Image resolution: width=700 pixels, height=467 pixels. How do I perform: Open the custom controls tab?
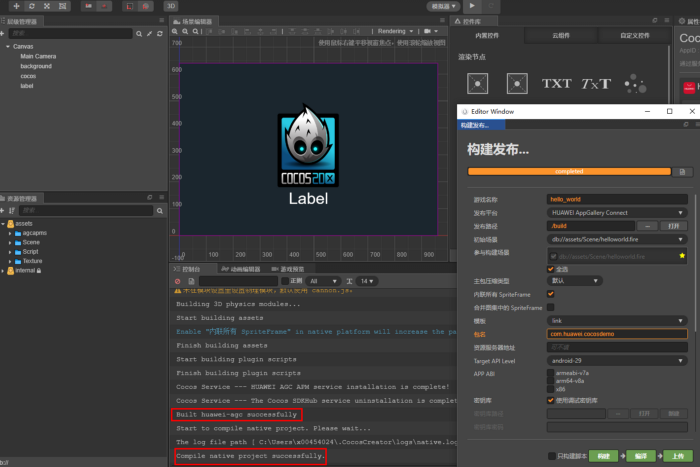click(634, 35)
